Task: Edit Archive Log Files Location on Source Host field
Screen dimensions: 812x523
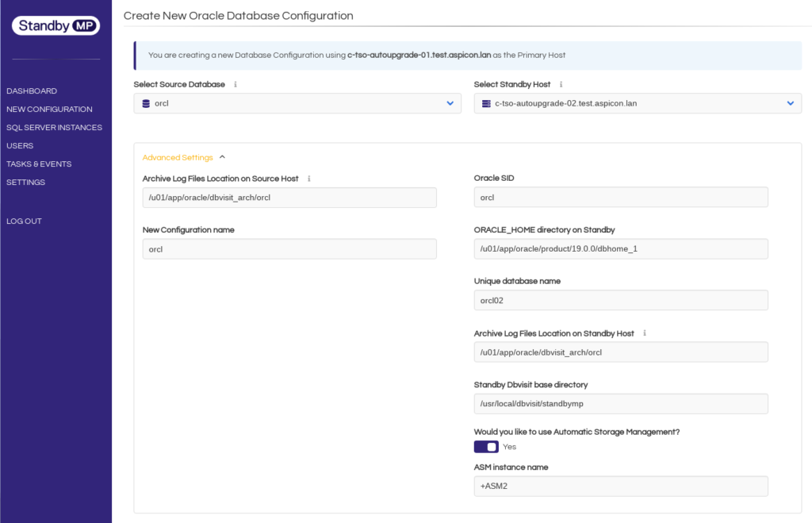Action: (x=289, y=198)
